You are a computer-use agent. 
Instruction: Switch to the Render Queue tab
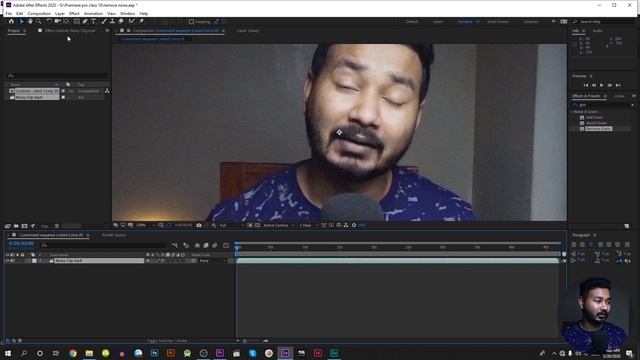(x=114, y=235)
